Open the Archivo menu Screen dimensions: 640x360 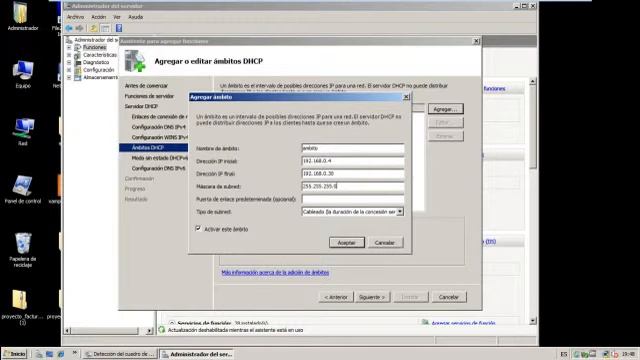(x=75, y=17)
